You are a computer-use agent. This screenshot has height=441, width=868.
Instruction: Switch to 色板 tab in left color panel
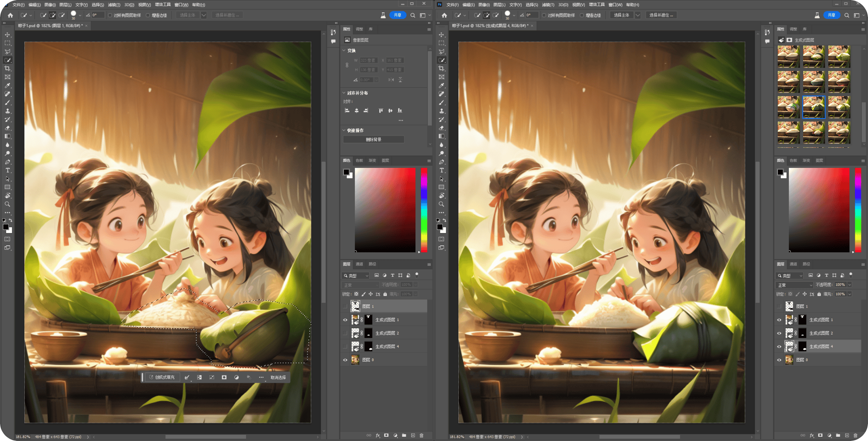[360, 161]
